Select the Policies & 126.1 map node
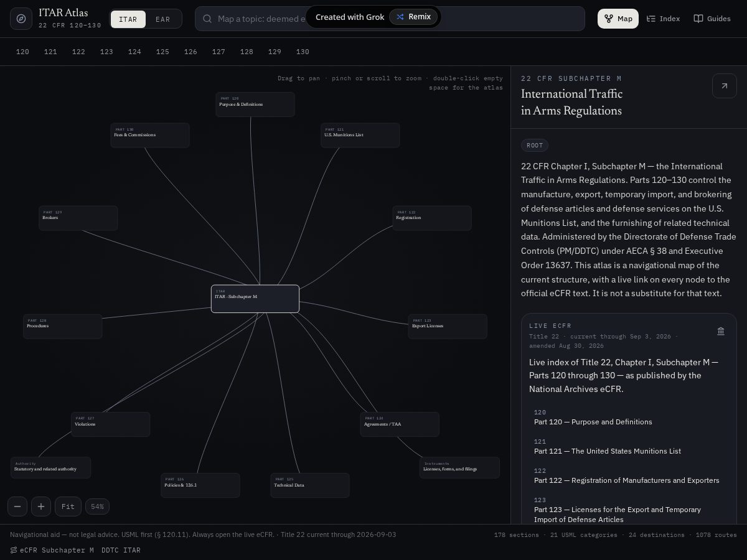This screenshot has height=560, width=747. [x=200, y=485]
